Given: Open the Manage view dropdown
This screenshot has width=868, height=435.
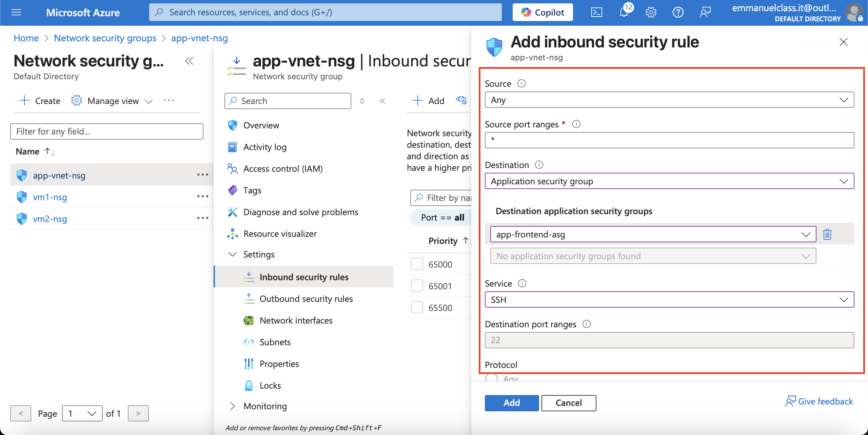Looking at the screenshot, I should 112,101.
